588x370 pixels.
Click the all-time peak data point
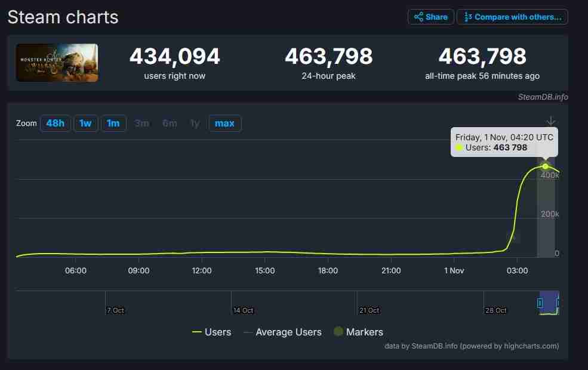click(545, 167)
